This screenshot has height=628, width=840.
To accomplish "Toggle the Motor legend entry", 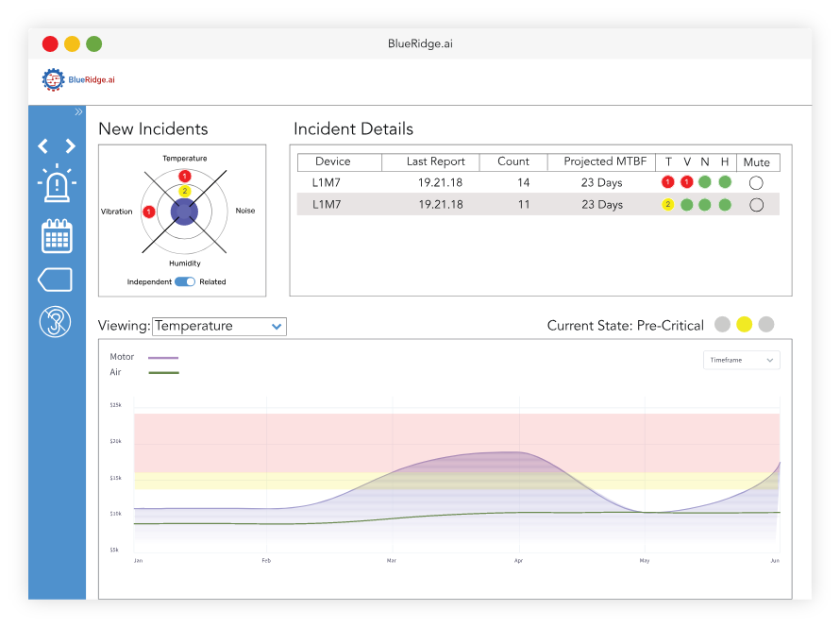I will click(144, 357).
